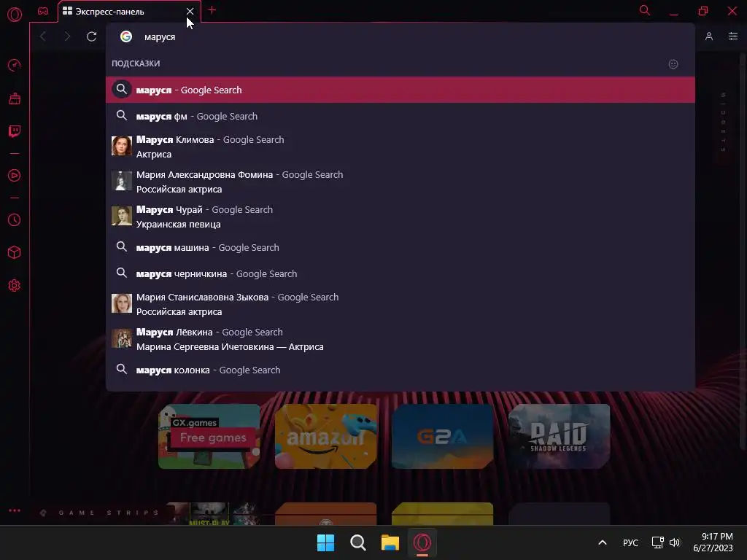Select suggestion маруся - Google Search

(400, 90)
